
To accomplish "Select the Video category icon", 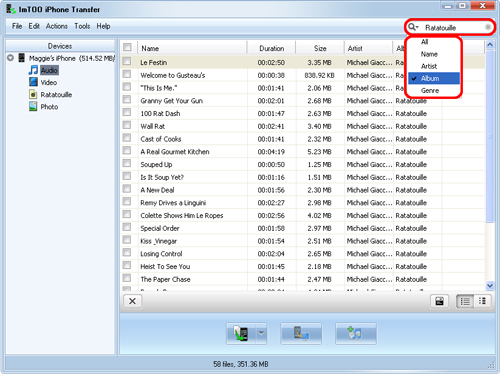I will 33,82.
